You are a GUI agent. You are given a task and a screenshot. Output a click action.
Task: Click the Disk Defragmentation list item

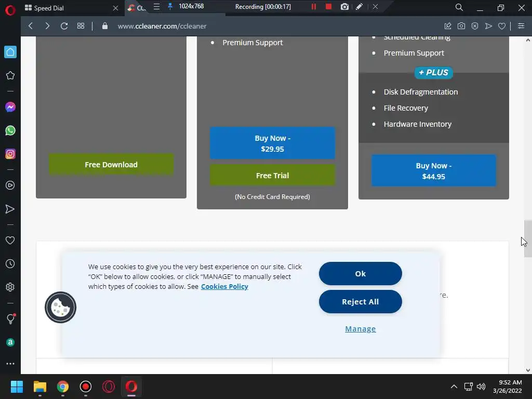click(x=421, y=92)
